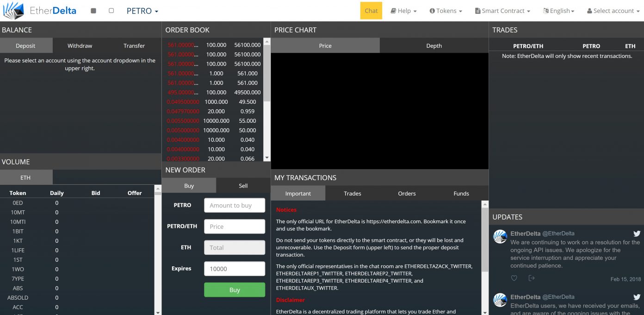Open the Select account dropdown
644x315 pixels.
pos(613,11)
